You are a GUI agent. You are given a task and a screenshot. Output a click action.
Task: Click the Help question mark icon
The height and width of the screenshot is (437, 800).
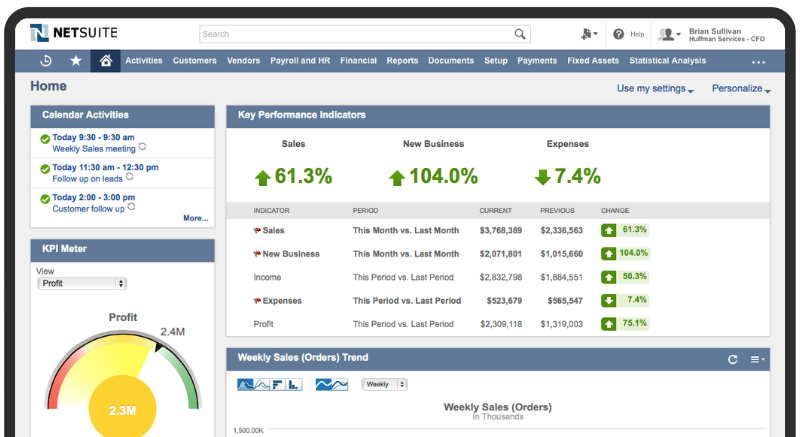pos(618,34)
